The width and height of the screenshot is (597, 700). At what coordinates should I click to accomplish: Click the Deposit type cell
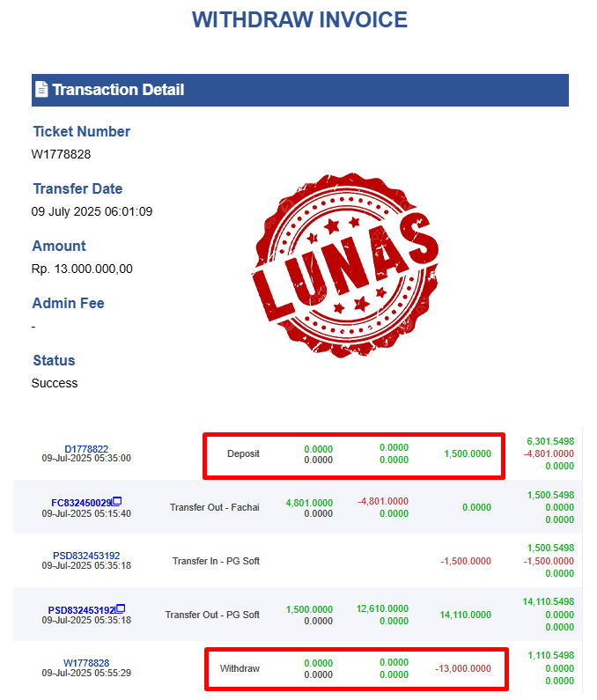click(243, 453)
